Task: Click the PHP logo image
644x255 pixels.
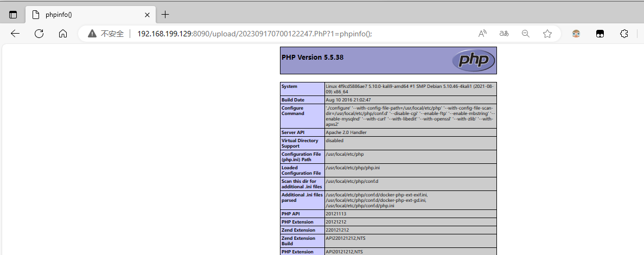Action: tap(473, 60)
